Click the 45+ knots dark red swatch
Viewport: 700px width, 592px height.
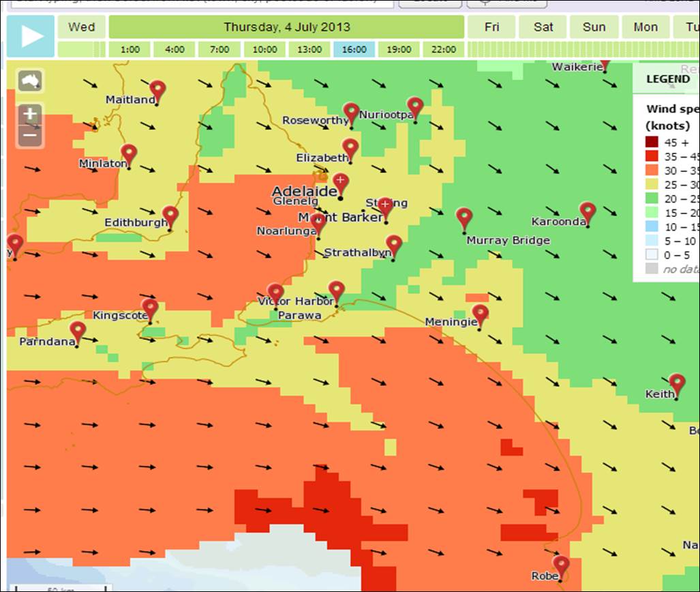(x=652, y=143)
